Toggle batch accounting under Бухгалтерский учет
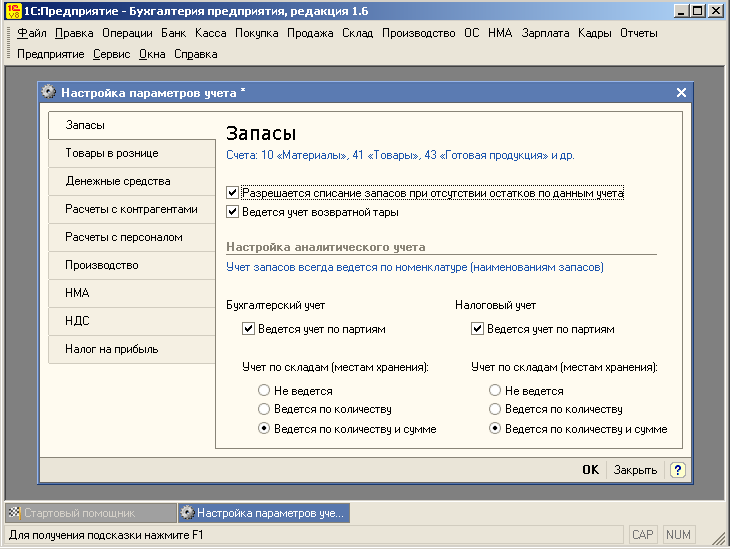Screen dimensions: 730x549 point(248,329)
